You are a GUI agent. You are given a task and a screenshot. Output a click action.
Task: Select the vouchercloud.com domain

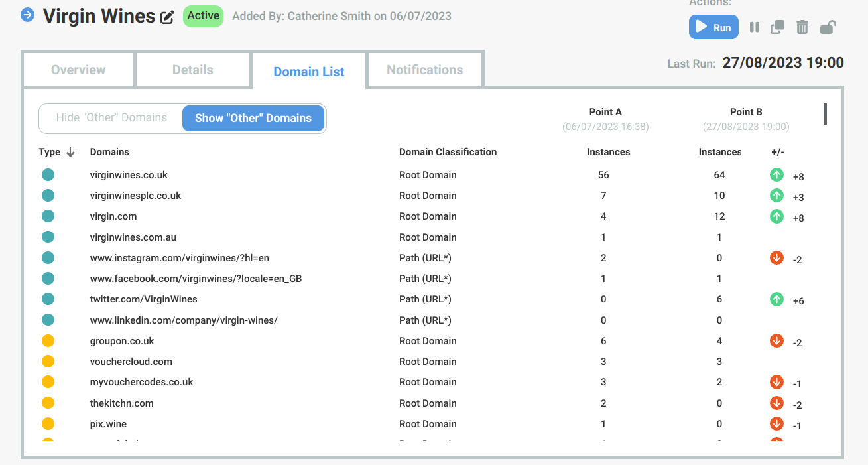pos(131,362)
